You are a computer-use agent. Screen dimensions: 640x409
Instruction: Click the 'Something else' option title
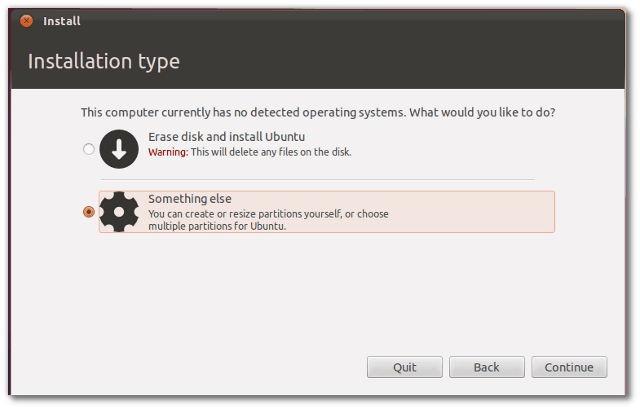pyautogui.click(x=190, y=199)
